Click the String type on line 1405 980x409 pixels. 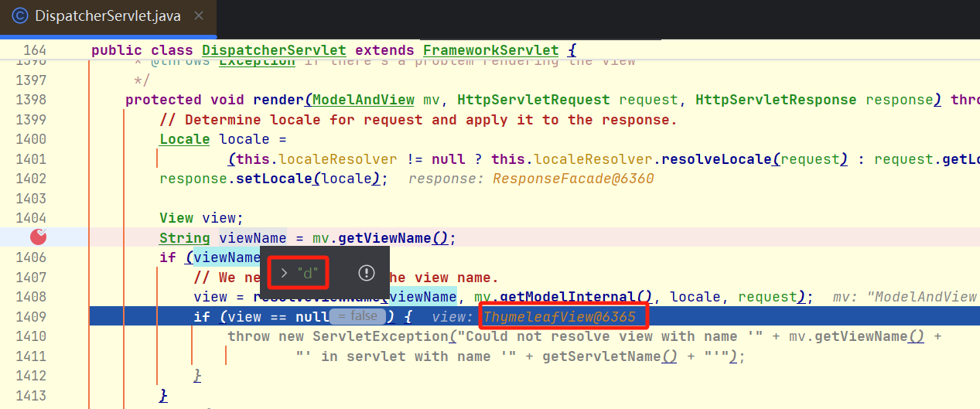tap(185, 238)
